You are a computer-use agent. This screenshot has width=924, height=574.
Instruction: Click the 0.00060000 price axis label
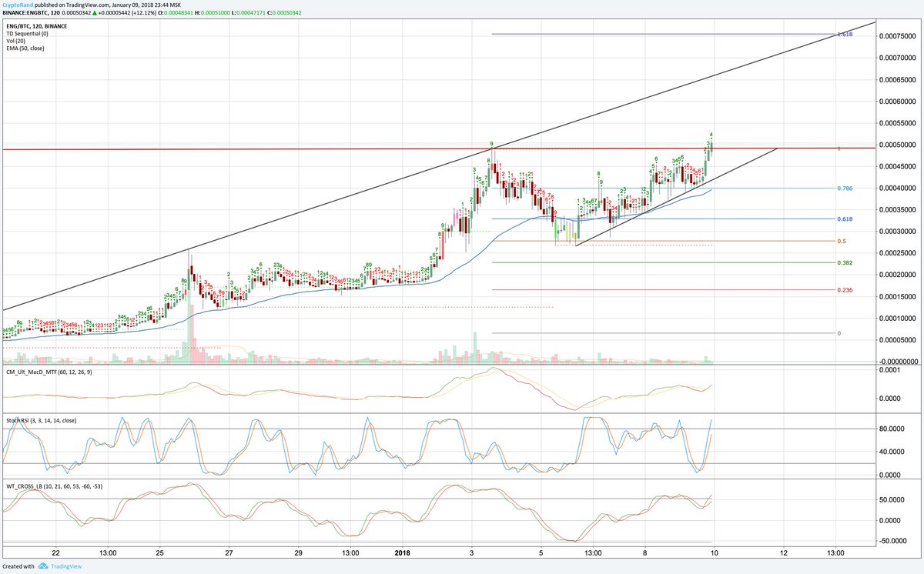pyautogui.click(x=898, y=101)
